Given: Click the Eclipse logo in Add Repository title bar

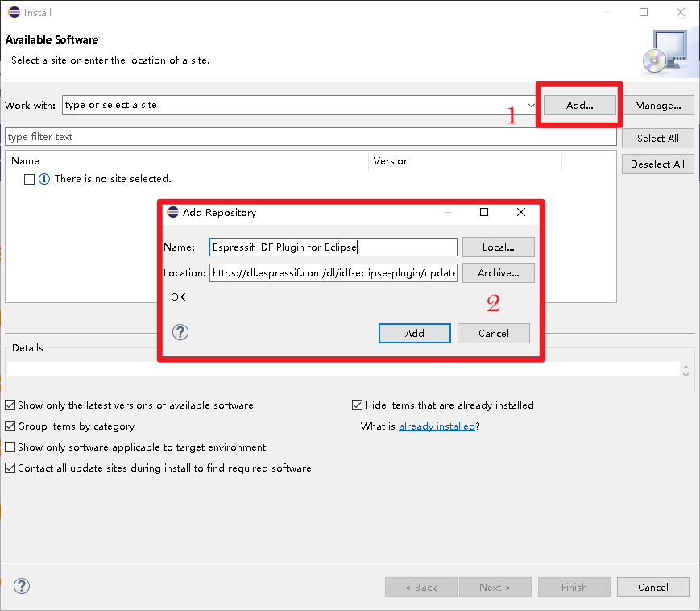Looking at the screenshot, I should click(x=172, y=212).
